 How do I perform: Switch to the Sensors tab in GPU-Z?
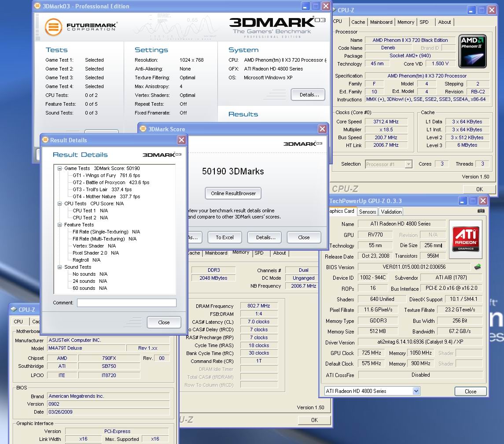(368, 212)
